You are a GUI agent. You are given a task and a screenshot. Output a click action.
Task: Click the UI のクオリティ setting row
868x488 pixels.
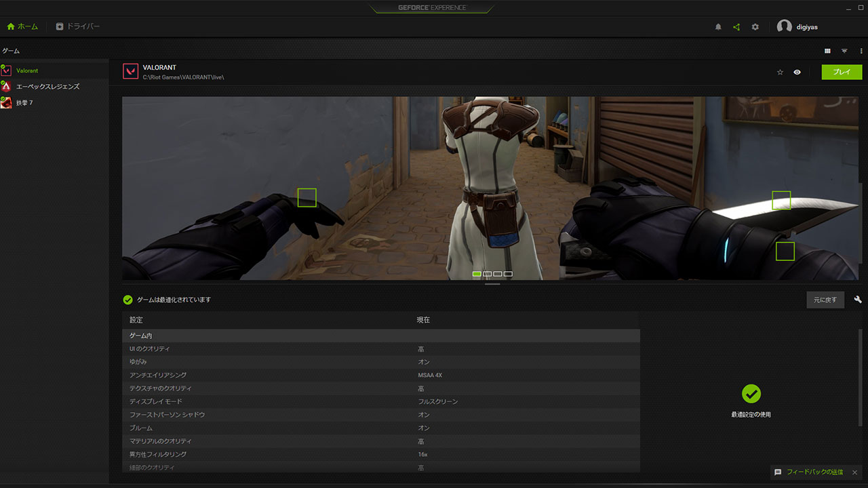coord(381,349)
